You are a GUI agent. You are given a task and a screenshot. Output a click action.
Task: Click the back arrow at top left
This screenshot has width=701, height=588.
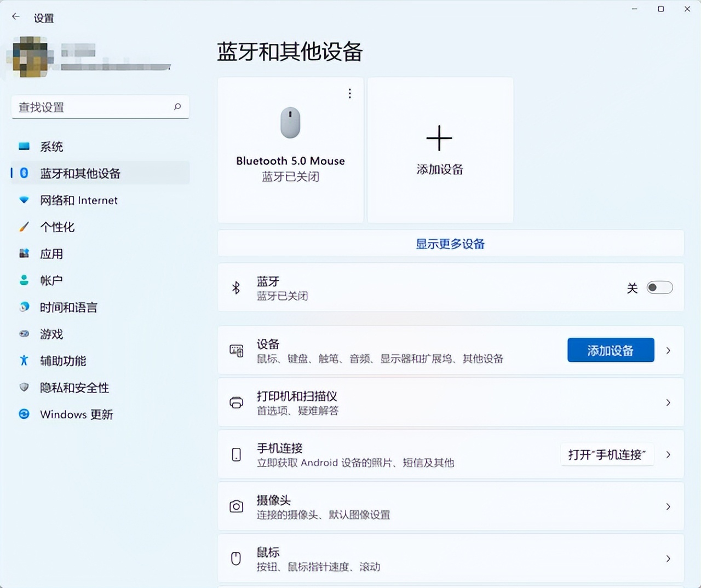pos(15,16)
